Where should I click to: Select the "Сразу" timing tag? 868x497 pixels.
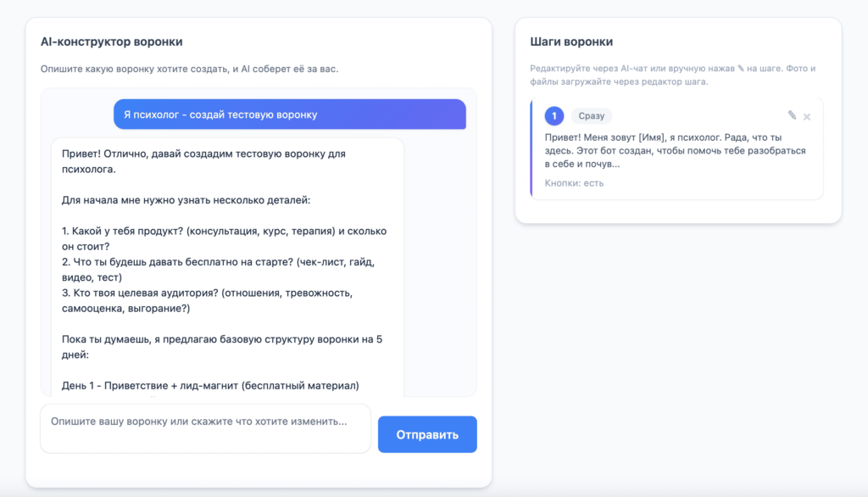pyautogui.click(x=591, y=116)
